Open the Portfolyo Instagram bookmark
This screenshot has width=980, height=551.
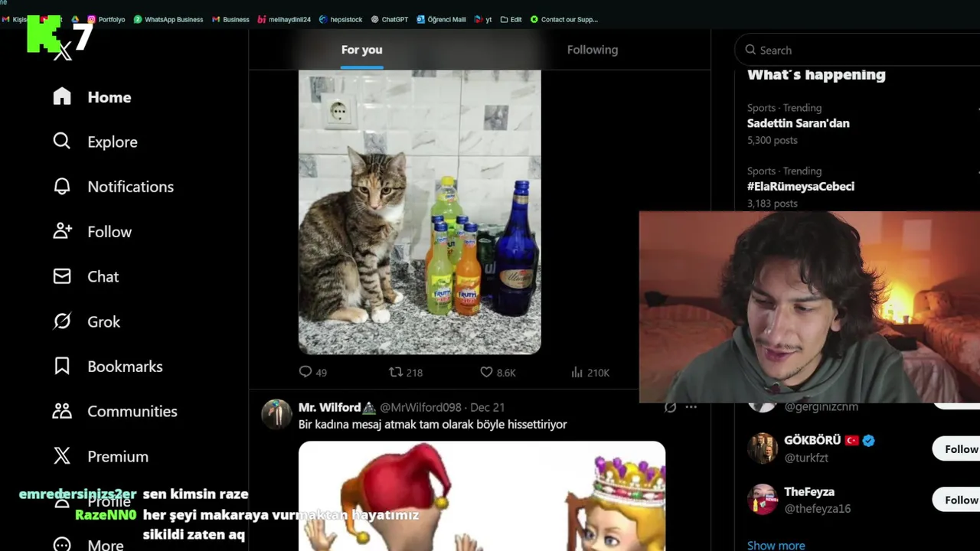tap(106, 19)
